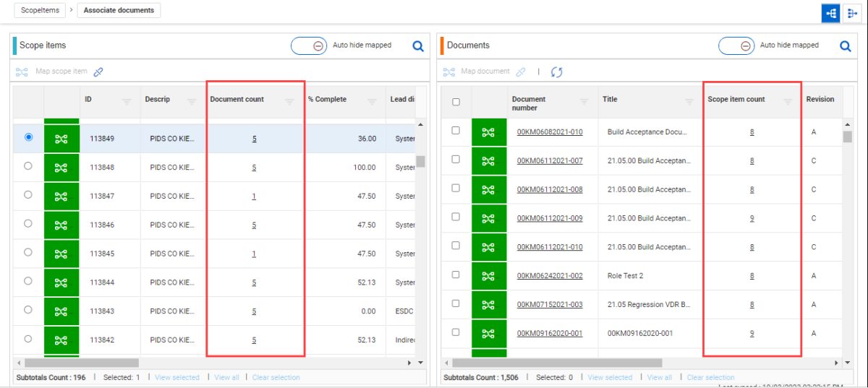
Task: Open the Scope item count column filter
Action: [x=788, y=102]
